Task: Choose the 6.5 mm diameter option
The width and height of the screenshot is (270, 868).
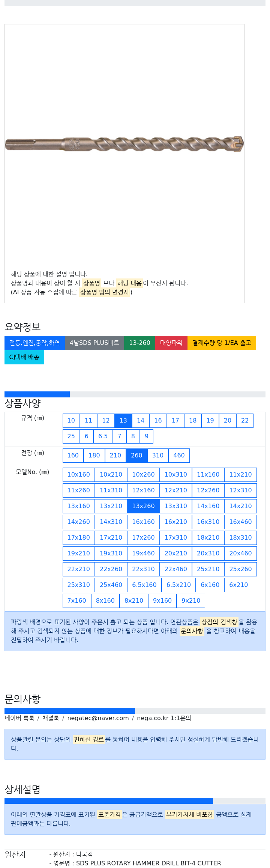Action: tap(103, 436)
